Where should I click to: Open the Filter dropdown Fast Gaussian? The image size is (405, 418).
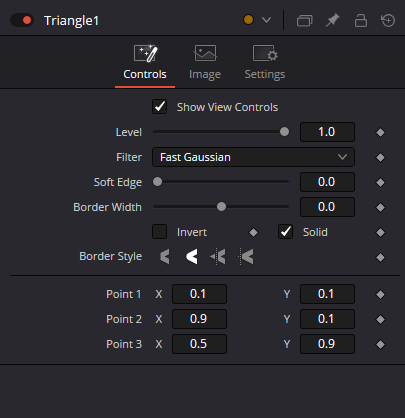[x=253, y=157]
